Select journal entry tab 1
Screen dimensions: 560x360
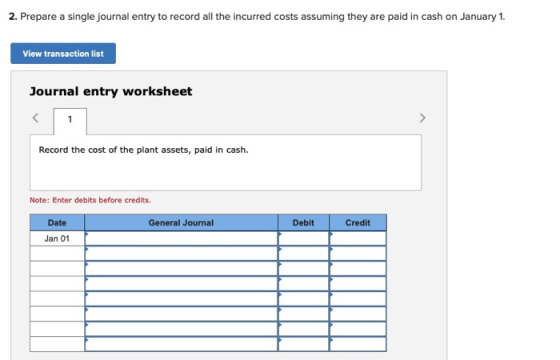click(70, 121)
